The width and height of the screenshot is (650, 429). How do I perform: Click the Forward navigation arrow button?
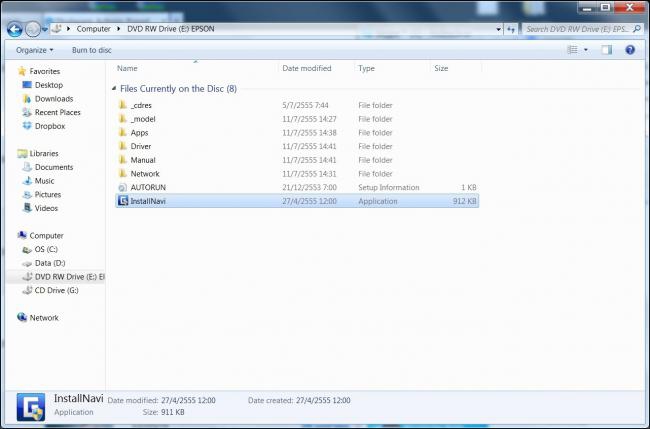[x=32, y=29]
